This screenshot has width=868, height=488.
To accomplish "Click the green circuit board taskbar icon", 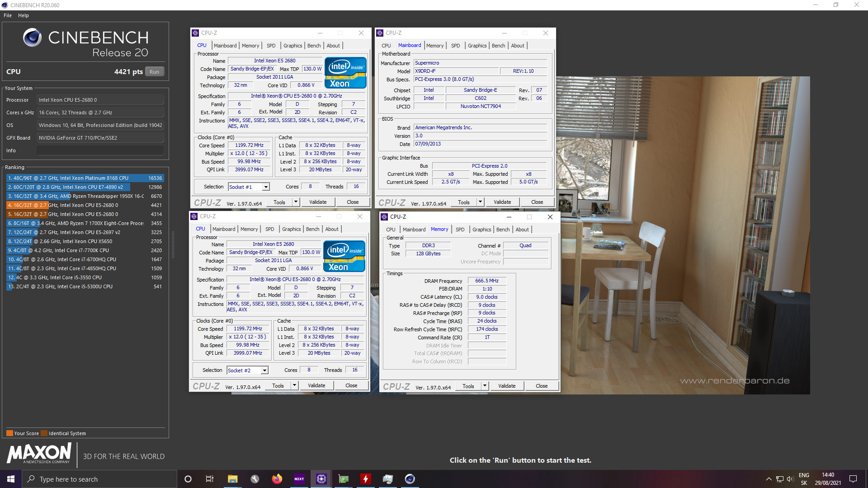I will pos(343,479).
